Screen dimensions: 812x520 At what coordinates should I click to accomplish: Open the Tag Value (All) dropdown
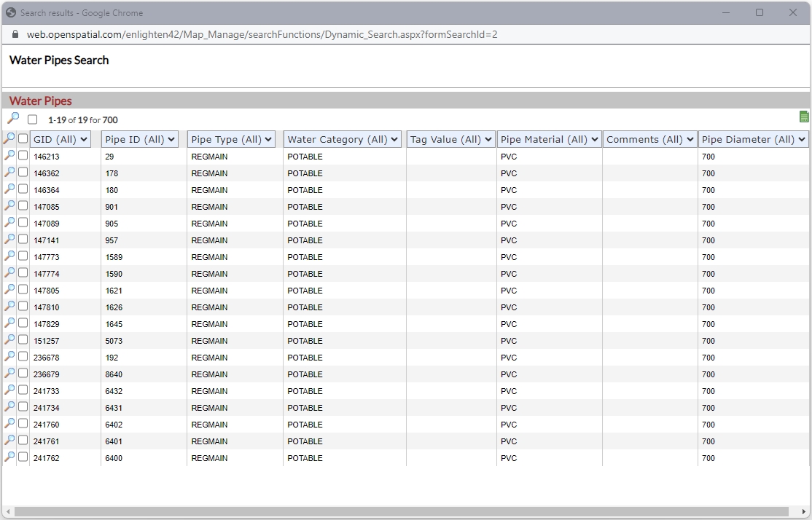pos(450,139)
